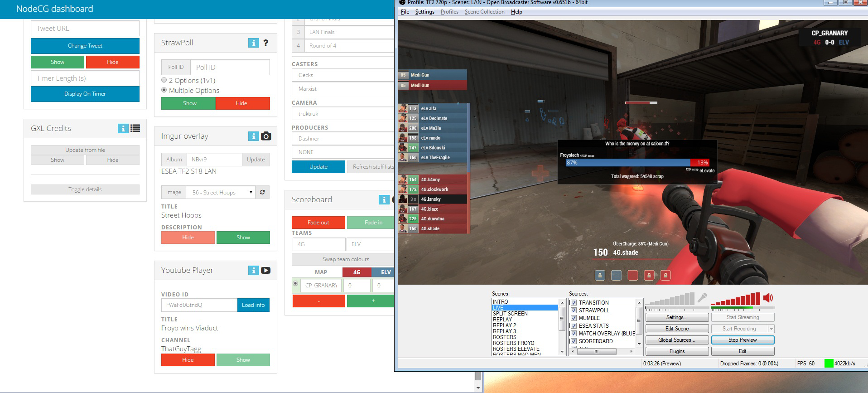The image size is (868, 393).
Task: Click the Imgur overlay camera icon
Action: tap(266, 136)
